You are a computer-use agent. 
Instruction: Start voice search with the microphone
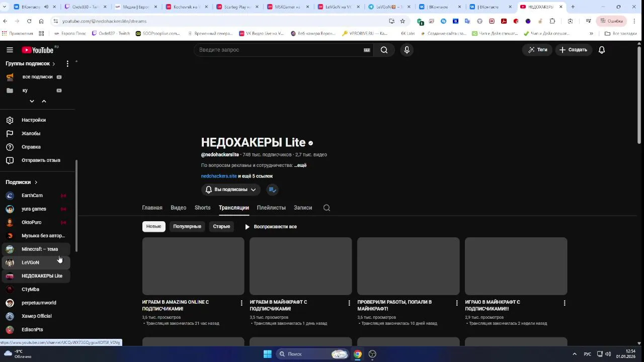click(x=407, y=50)
